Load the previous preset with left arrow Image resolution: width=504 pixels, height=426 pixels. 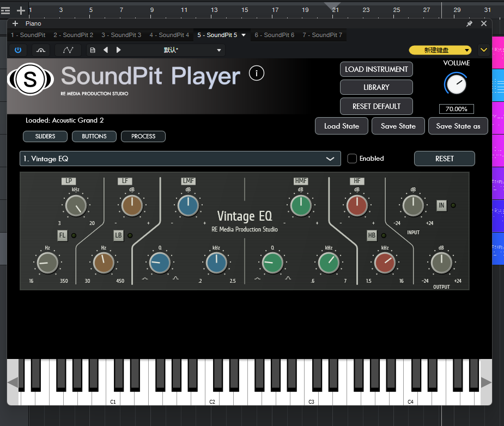[x=105, y=50]
